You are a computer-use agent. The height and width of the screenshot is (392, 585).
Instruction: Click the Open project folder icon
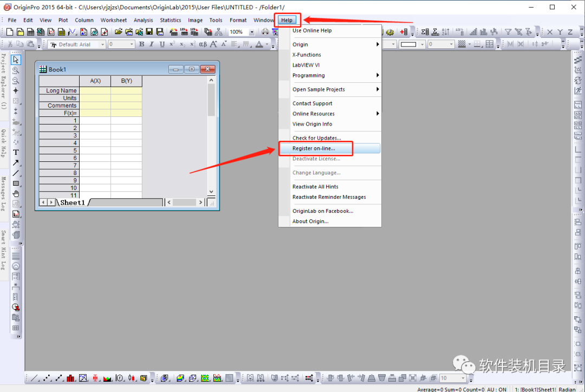(x=119, y=32)
